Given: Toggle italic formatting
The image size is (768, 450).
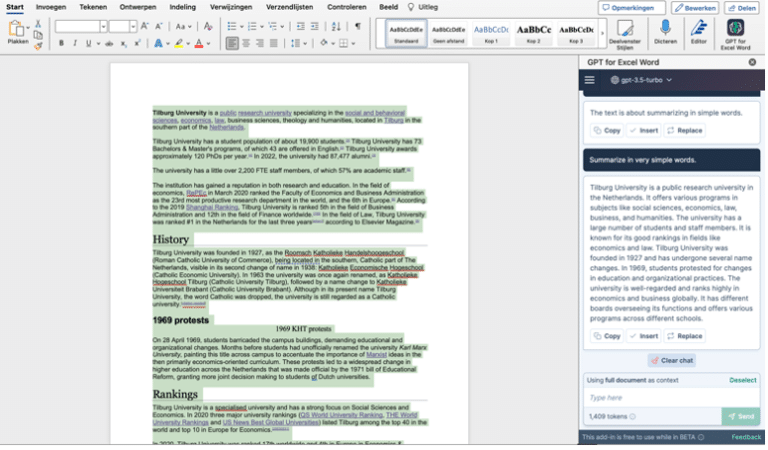Looking at the screenshot, I should [75, 44].
